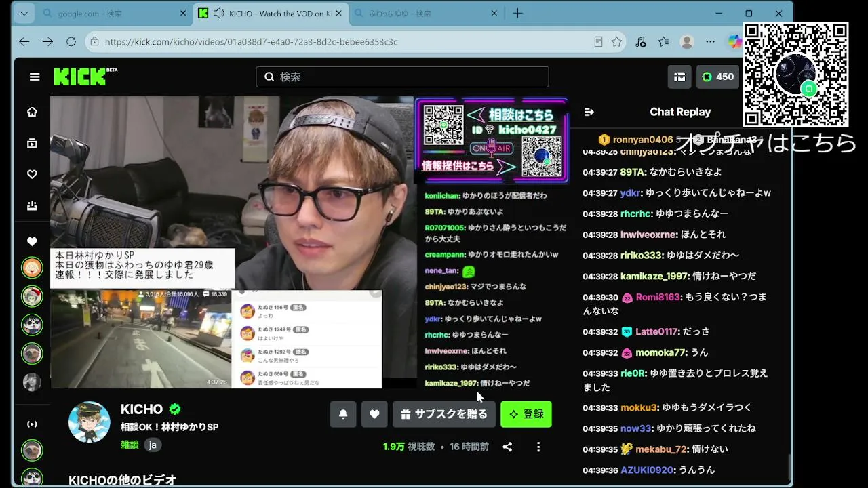Screen dimensions: 868x488
Task: Open chat user 89TA's profile
Action: [x=632, y=172]
